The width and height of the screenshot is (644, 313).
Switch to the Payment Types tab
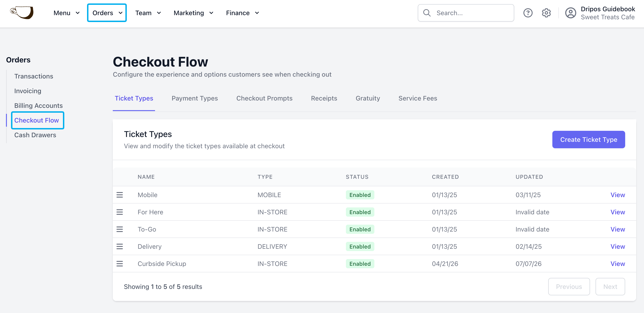[x=195, y=98]
